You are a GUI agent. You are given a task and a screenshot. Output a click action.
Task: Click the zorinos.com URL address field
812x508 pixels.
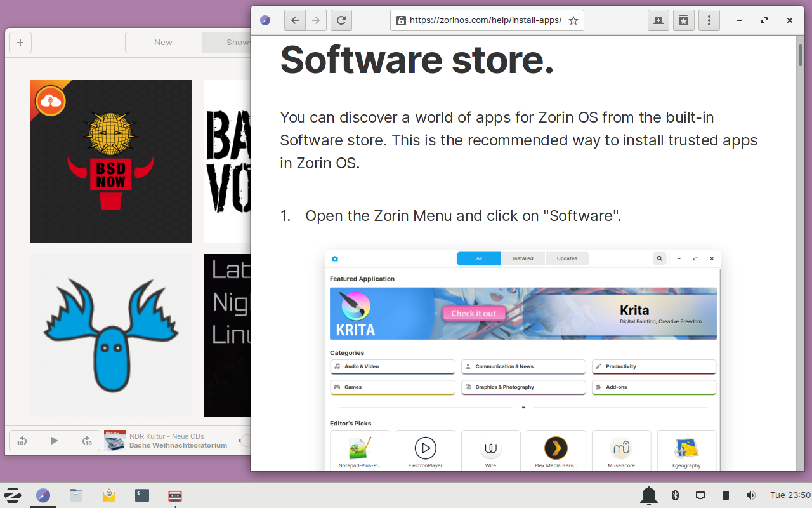pyautogui.click(x=487, y=20)
